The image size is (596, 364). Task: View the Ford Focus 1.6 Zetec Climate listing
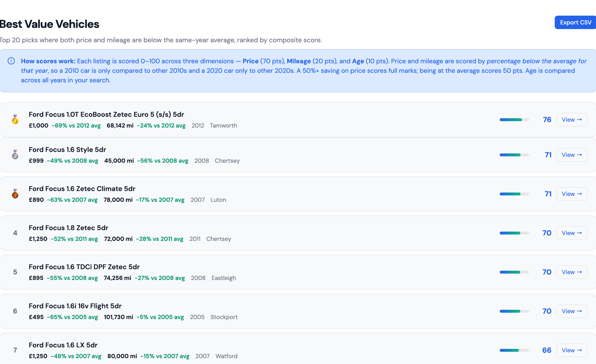click(572, 194)
